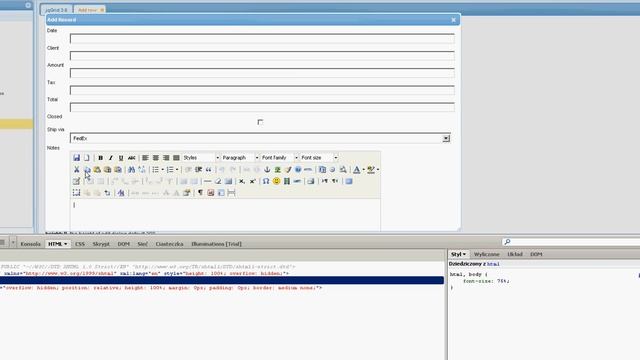Toggle italic formatting in Notes editor
Screen dimensions: 640x360
click(111, 158)
